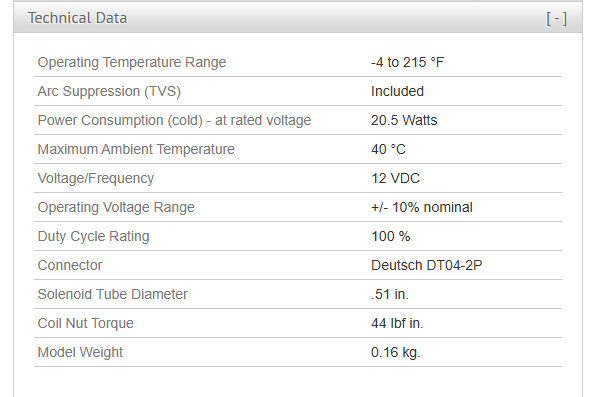The image size is (597, 397).
Task: Select the Solenoid Tube Diameter label
Action: point(112,294)
